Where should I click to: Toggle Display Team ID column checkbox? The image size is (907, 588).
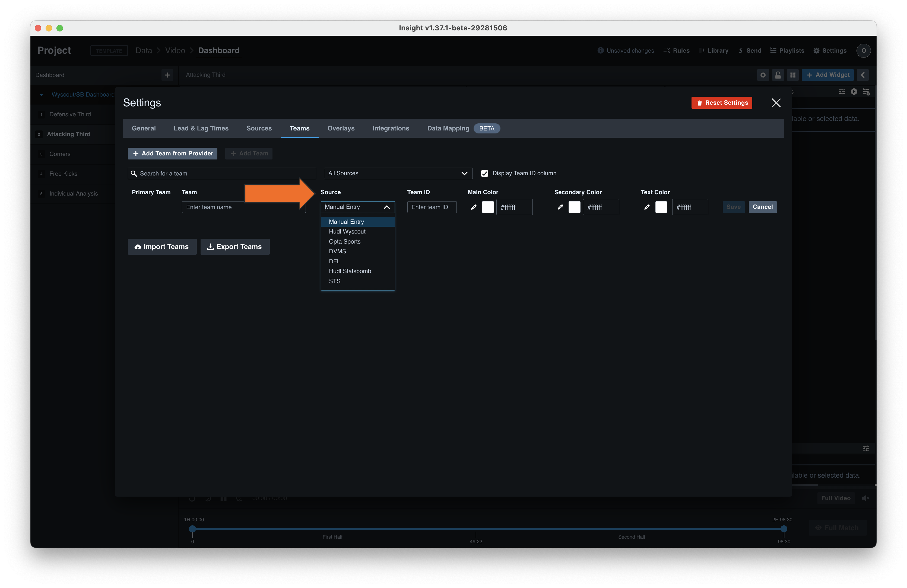point(484,173)
